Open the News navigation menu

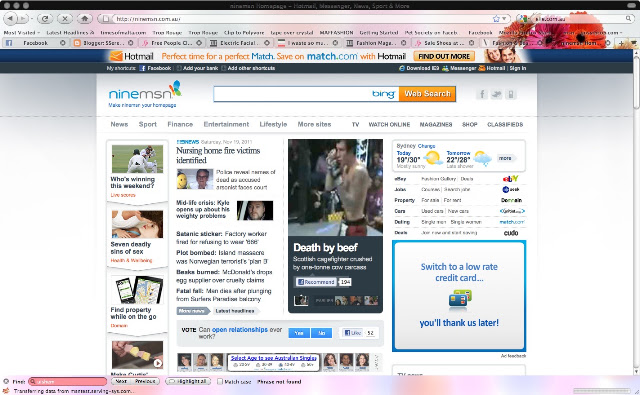(x=119, y=124)
